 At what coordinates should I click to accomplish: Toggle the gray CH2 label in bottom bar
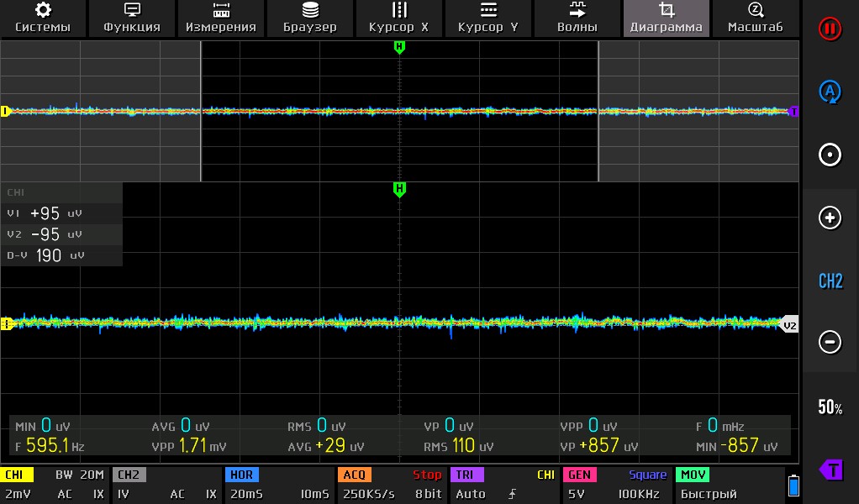pos(129,475)
